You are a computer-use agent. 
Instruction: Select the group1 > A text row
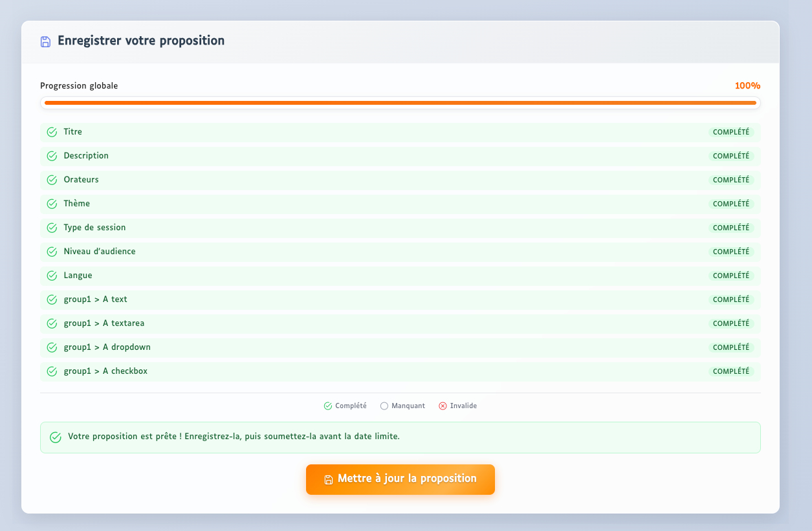coord(400,299)
